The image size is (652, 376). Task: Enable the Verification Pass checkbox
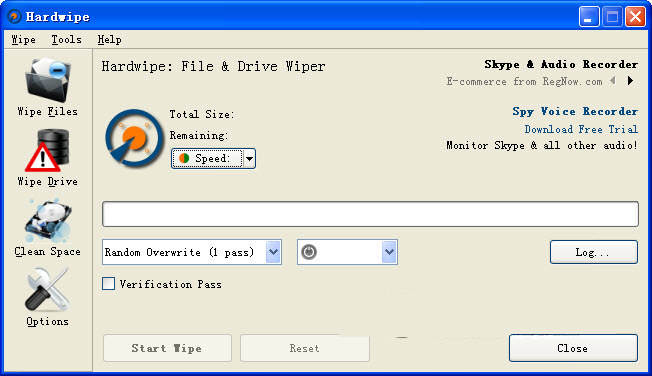[x=109, y=284]
